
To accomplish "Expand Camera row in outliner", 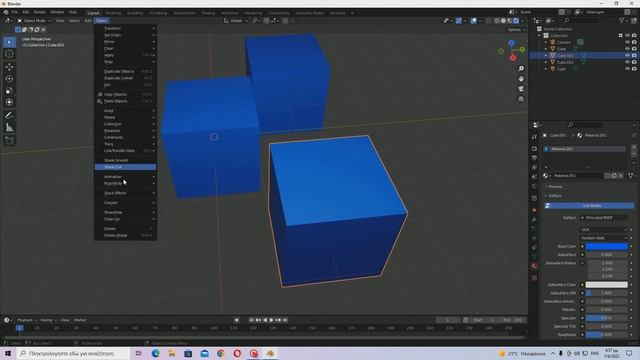I will click(546, 42).
